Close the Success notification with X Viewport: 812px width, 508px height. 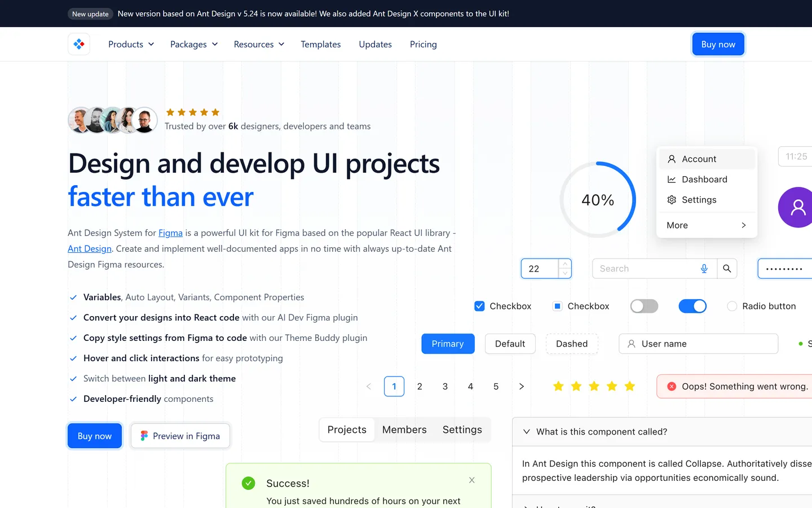coord(472,480)
